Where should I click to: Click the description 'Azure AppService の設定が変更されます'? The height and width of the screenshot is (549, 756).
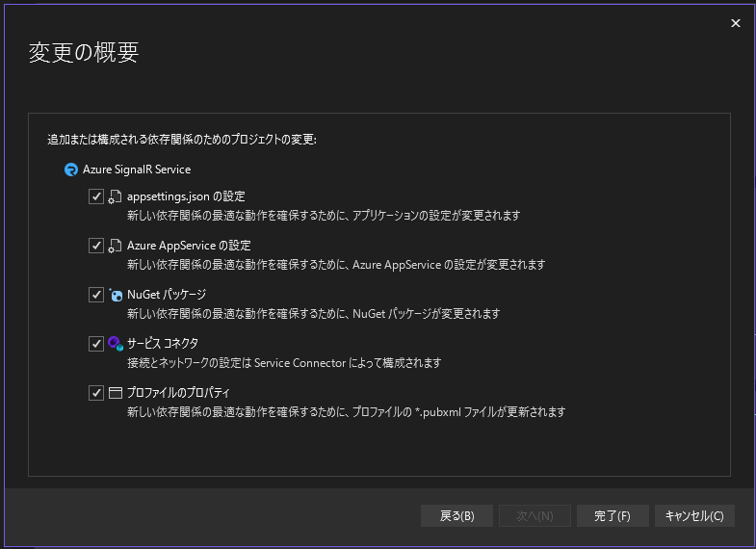coord(336,265)
